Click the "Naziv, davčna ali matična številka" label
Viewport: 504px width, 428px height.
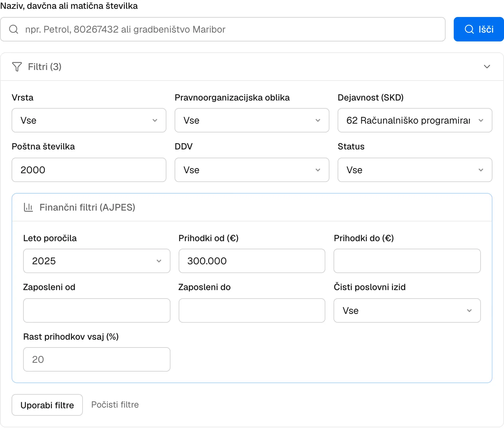[69, 6]
